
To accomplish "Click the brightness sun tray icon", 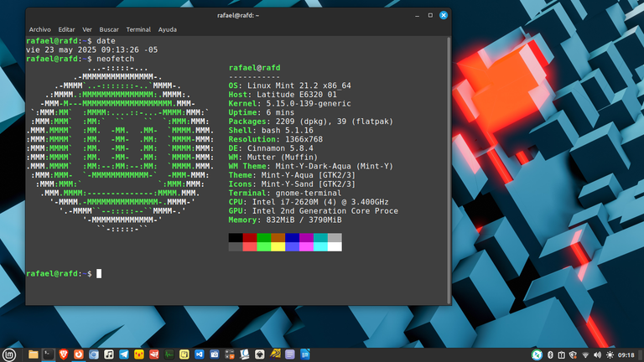I will click(610, 355).
